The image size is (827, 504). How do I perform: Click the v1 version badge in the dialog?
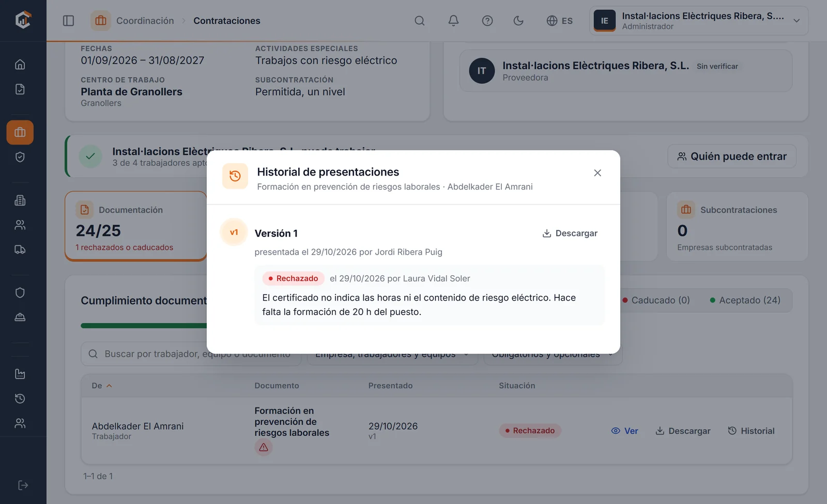[234, 232]
